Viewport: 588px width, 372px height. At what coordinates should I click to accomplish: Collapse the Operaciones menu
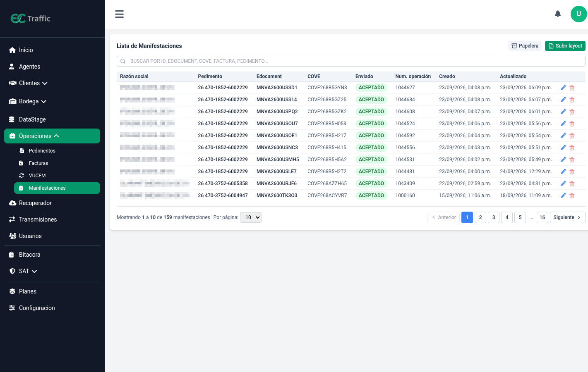click(52, 136)
